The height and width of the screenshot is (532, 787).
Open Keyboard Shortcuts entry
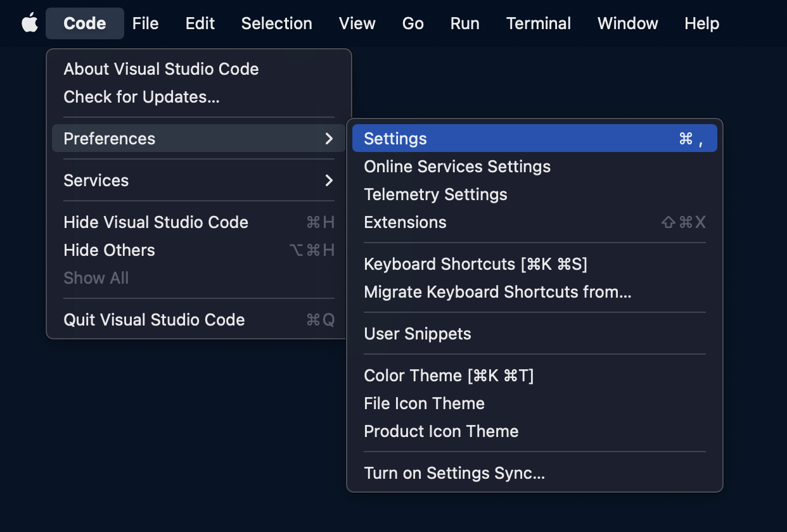535,264
